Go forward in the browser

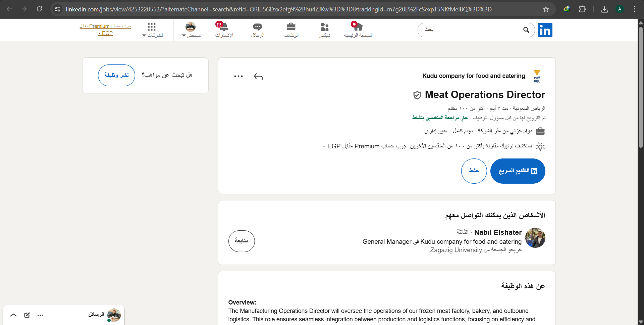click(x=24, y=9)
